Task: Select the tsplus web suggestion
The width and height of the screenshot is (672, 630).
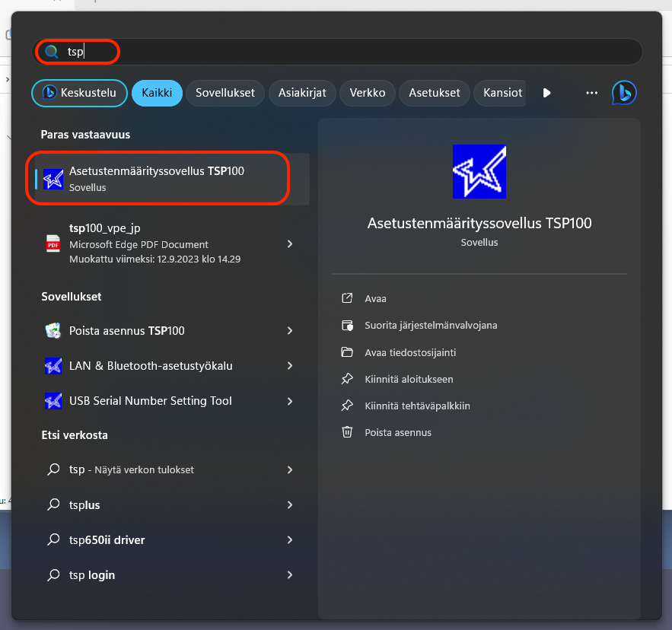Action: [x=172, y=505]
